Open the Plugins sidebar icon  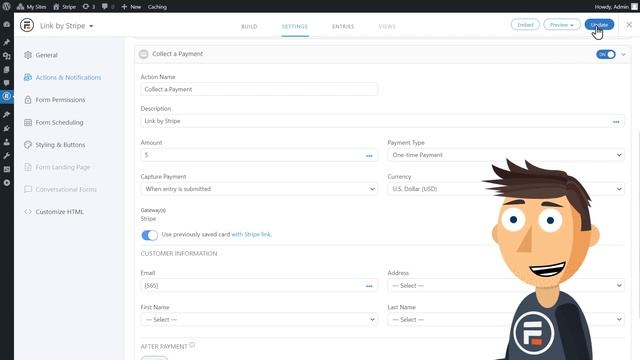click(x=7, y=128)
